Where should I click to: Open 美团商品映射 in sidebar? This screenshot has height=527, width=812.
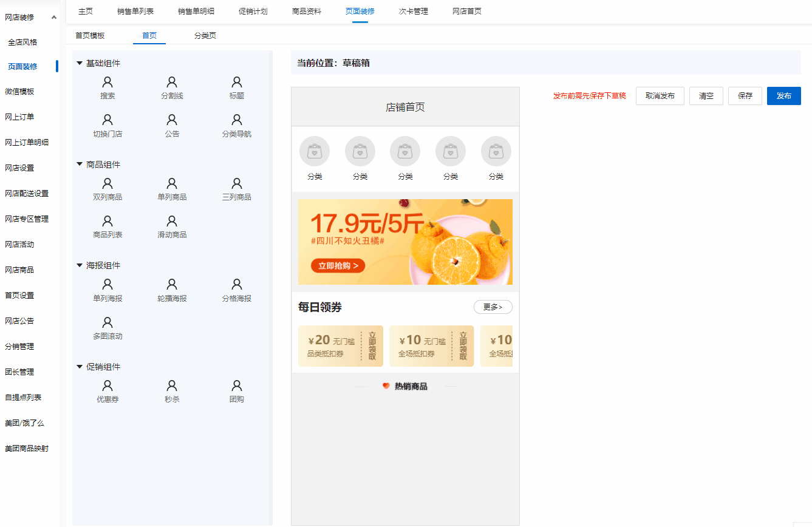[x=27, y=449]
